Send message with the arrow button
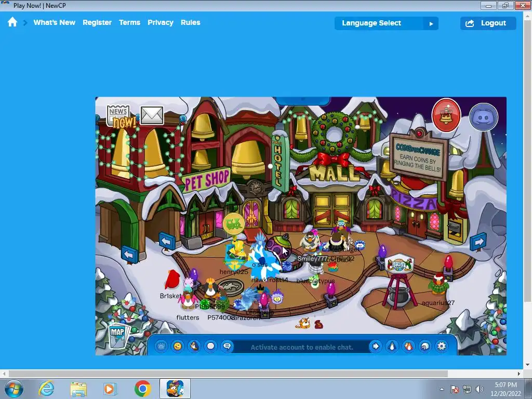The image size is (532, 399). 376,346
